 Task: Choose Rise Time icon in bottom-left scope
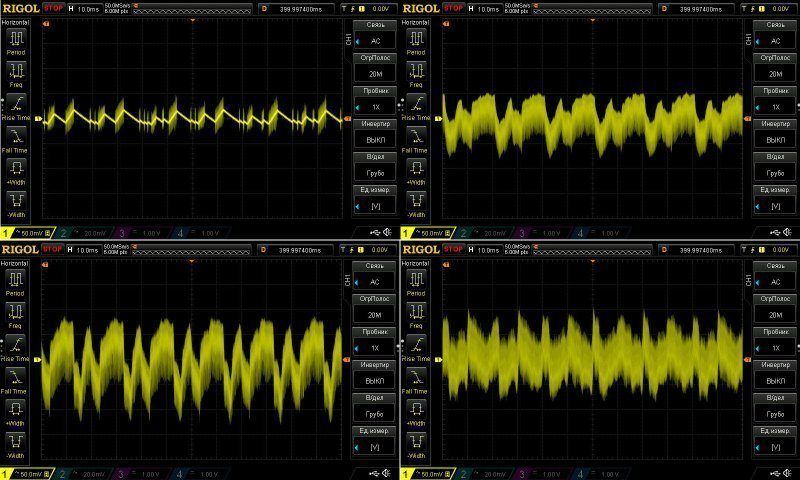[x=16, y=345]
